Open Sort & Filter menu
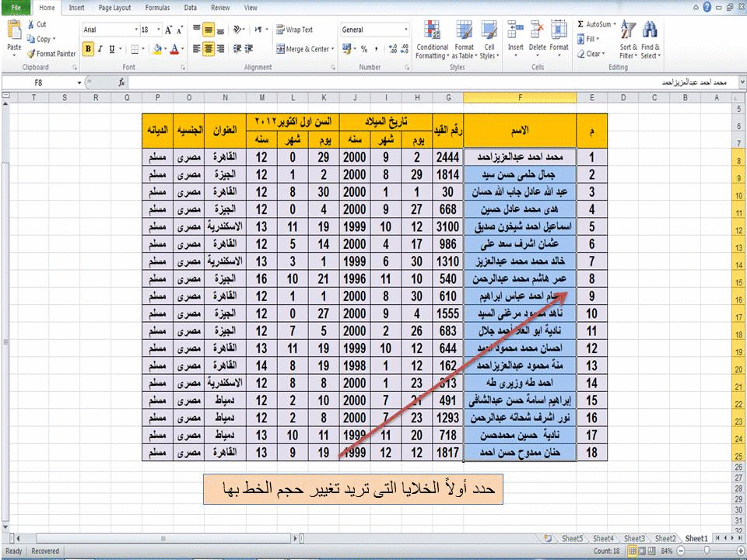The width and height of the screenshot is (747, 560). 629,40
